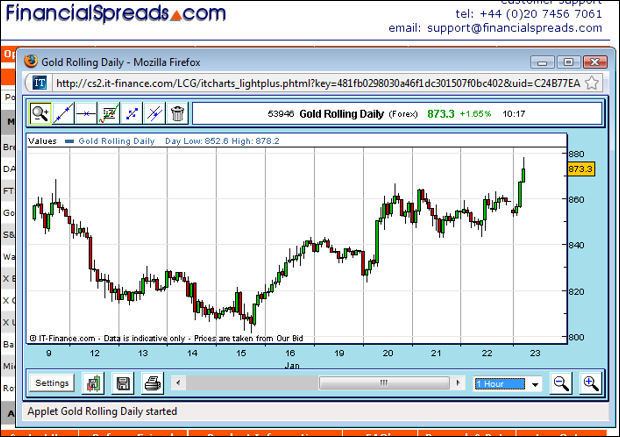Click the 873.3 price label on axis
620x437 pixels.
tap(581, 169)
